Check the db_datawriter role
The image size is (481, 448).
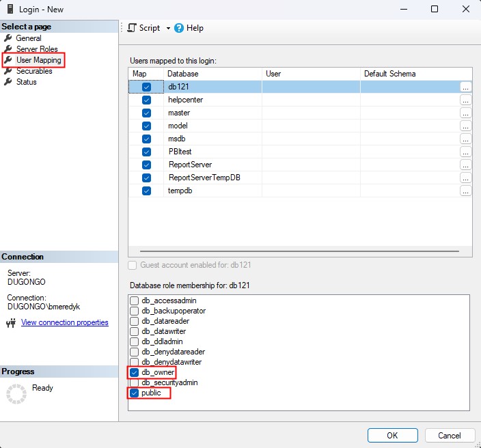tap(134, 331)
